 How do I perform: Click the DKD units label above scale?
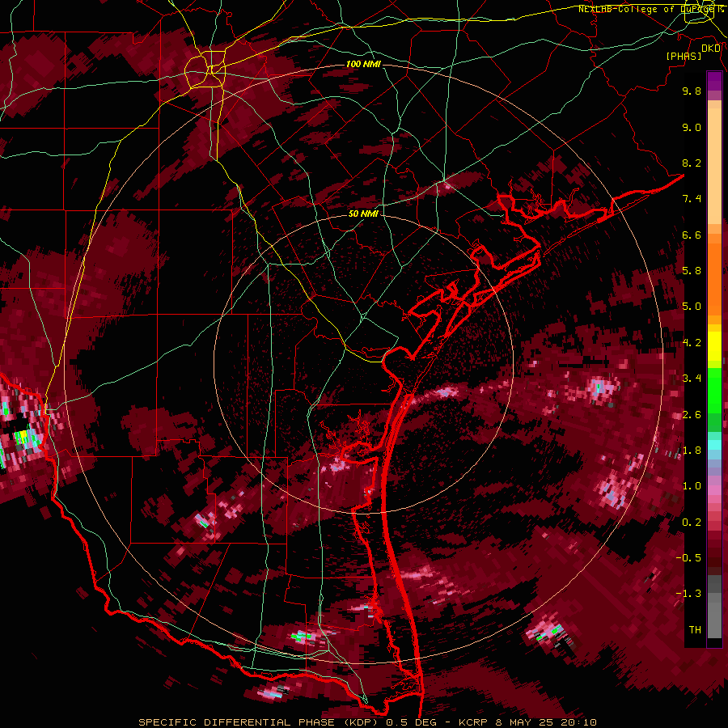(711, 49)
